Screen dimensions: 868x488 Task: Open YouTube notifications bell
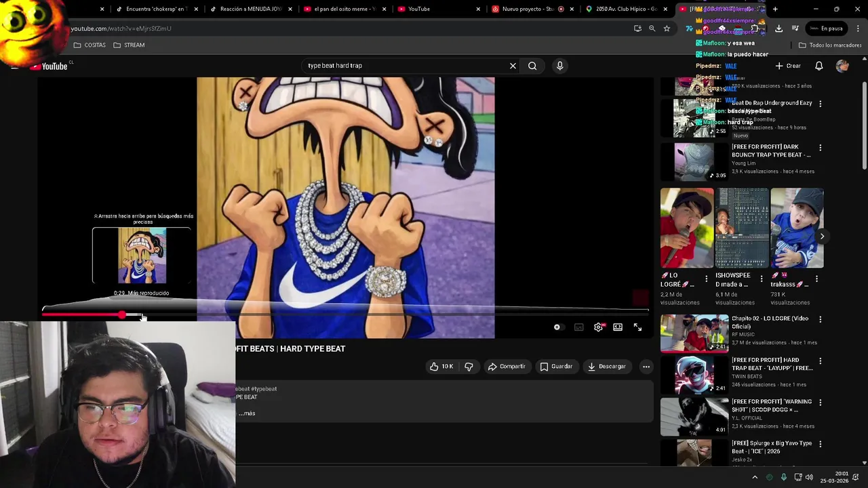(x=818, y=66)
